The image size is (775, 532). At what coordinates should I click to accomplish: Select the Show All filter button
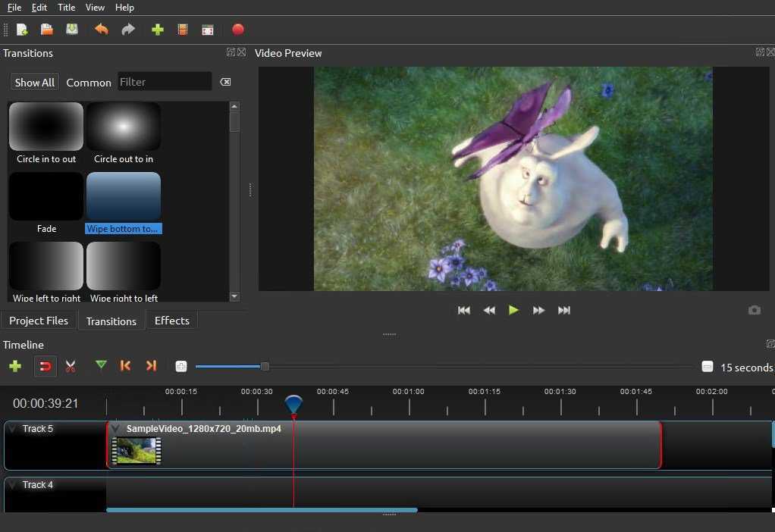[35, 83]
